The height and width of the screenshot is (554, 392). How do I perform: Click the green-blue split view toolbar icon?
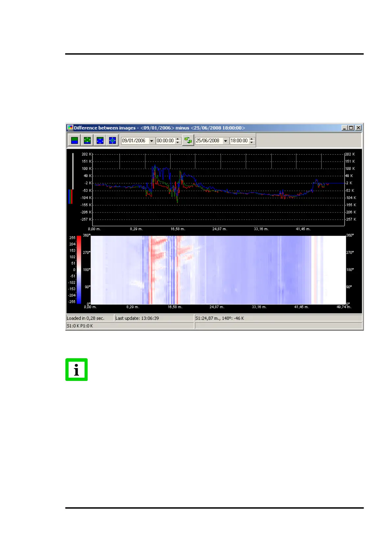pos(75,140)
